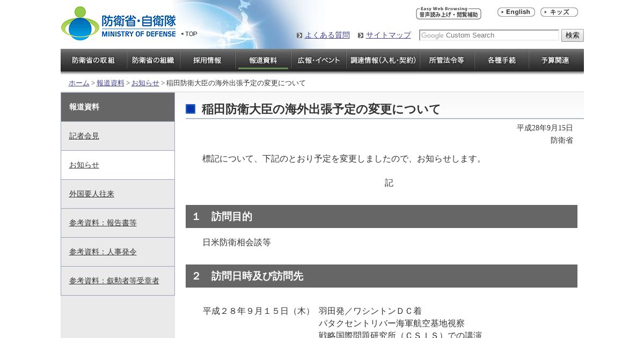Open the 広報・イベント menu
The height and width of the screenshot is (338, 644).
click(x=319, y=60)
